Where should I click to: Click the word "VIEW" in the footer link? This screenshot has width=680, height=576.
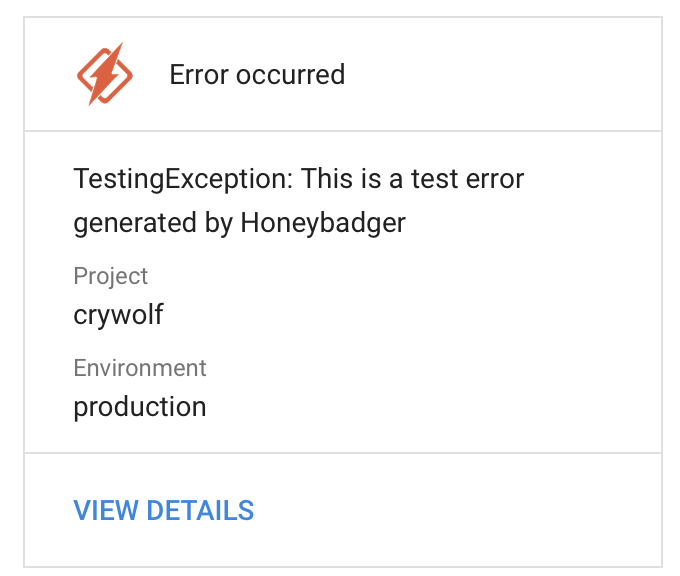coord(107,510)
